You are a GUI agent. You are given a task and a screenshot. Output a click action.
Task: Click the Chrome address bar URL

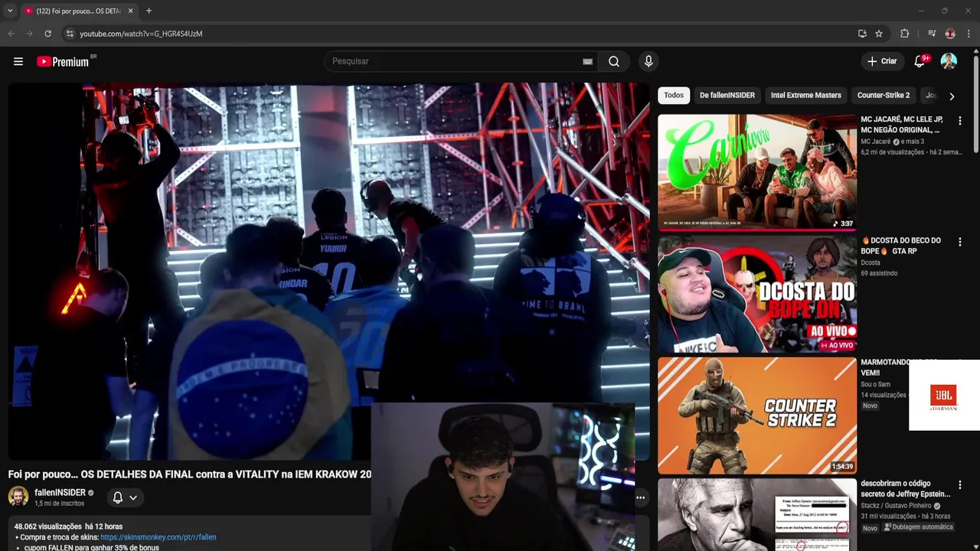[141, 34]
